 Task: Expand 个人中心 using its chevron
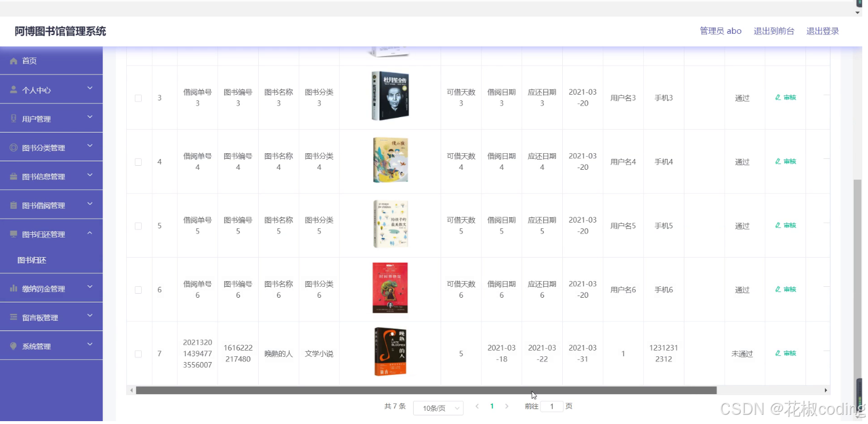tap(90, 88)
